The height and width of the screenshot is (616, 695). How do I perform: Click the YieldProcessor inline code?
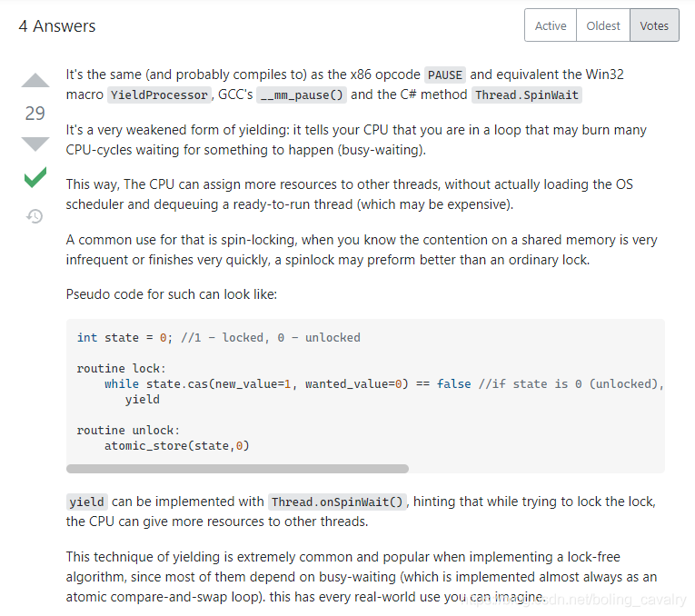(159, 94)
